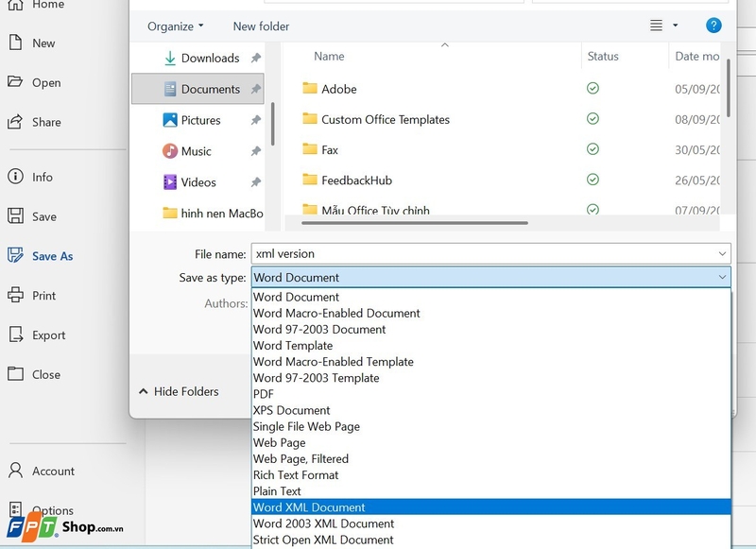
Task: Click the Close folder icon in sidebar
Action: coord(15,373)
